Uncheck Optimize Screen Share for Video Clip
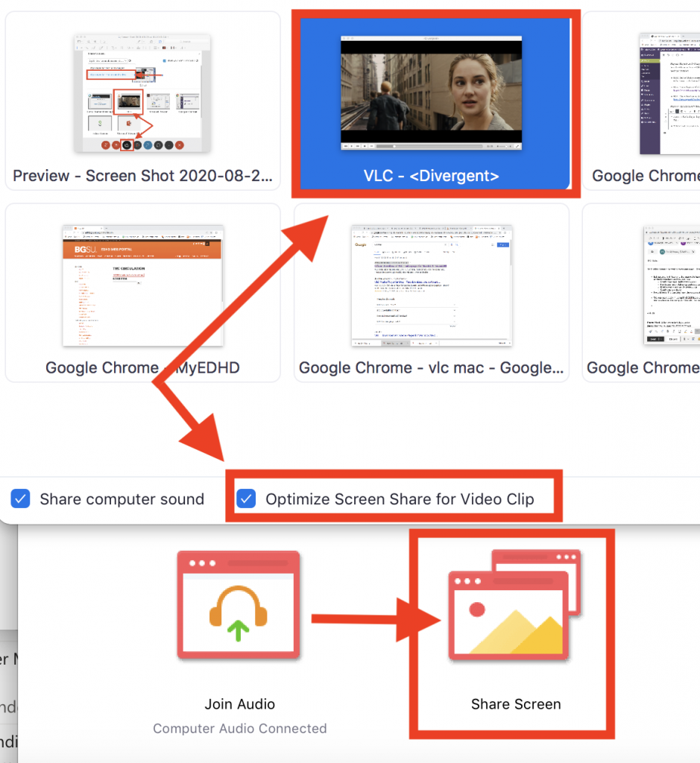 coord(246,498)
